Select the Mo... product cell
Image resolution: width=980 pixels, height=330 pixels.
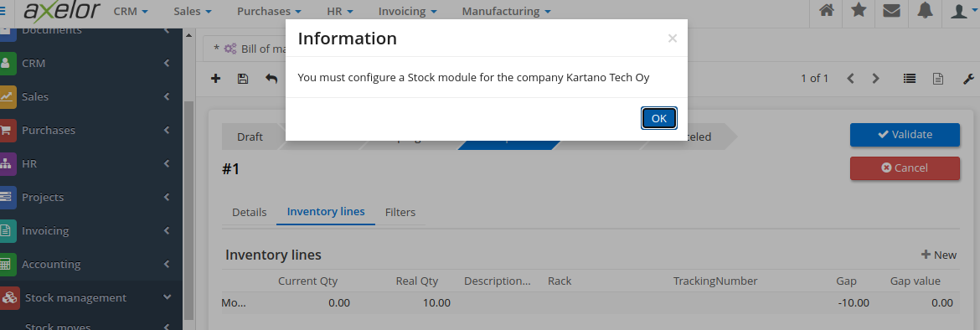tap(234, 302)
